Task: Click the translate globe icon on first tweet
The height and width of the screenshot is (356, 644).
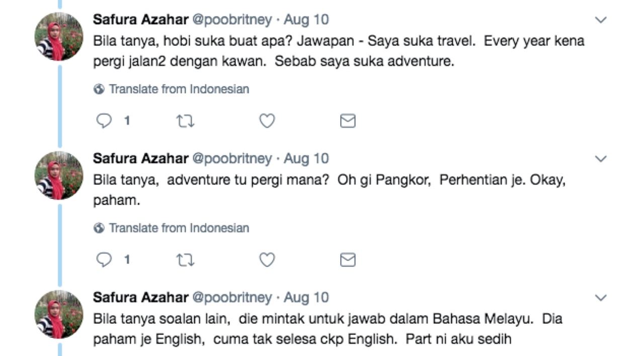Action: (x=97, y=89)
